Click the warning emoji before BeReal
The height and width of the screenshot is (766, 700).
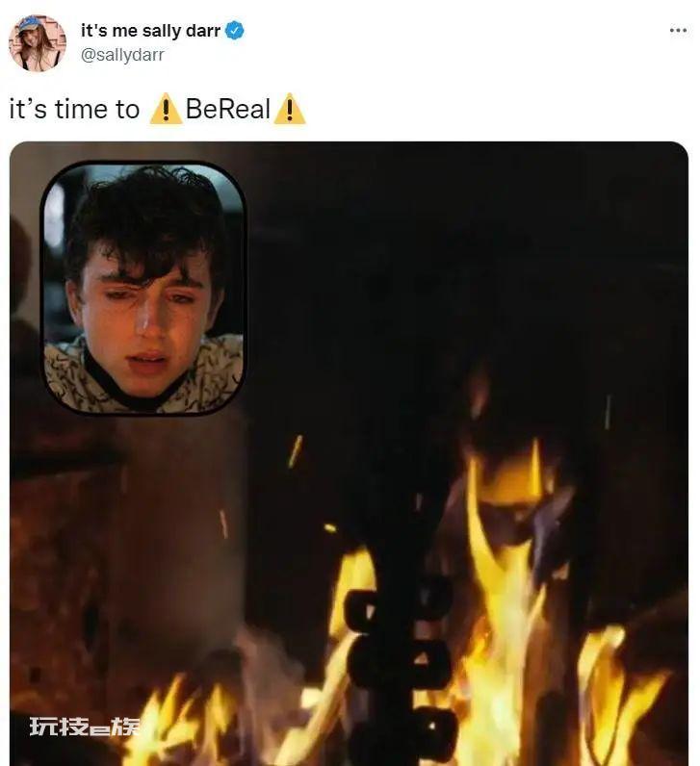click(x=166, y=109)
